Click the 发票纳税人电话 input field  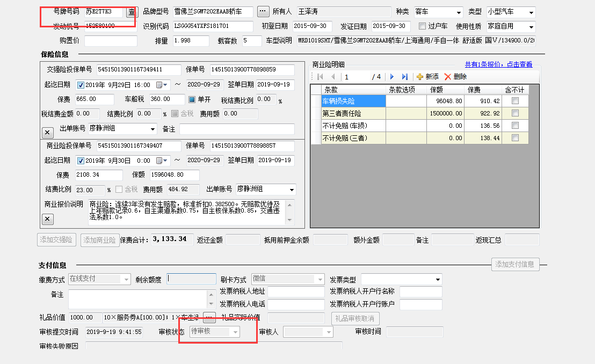click(296, 304)
